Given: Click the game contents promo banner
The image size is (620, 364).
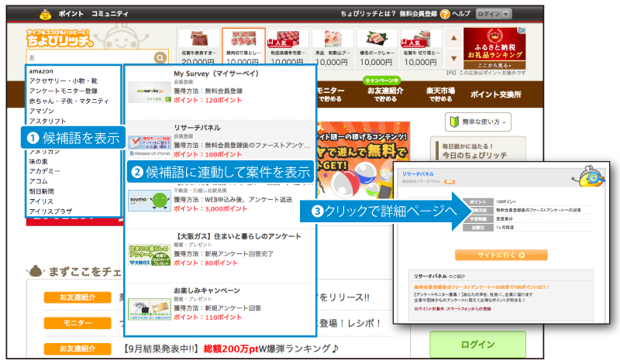Looking at the screenshot, I should [363, 160].
